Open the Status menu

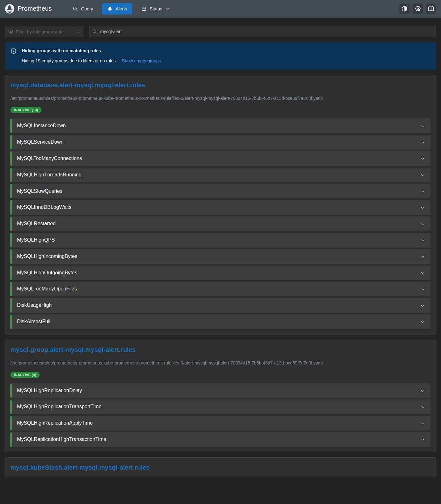coord(156,9)
